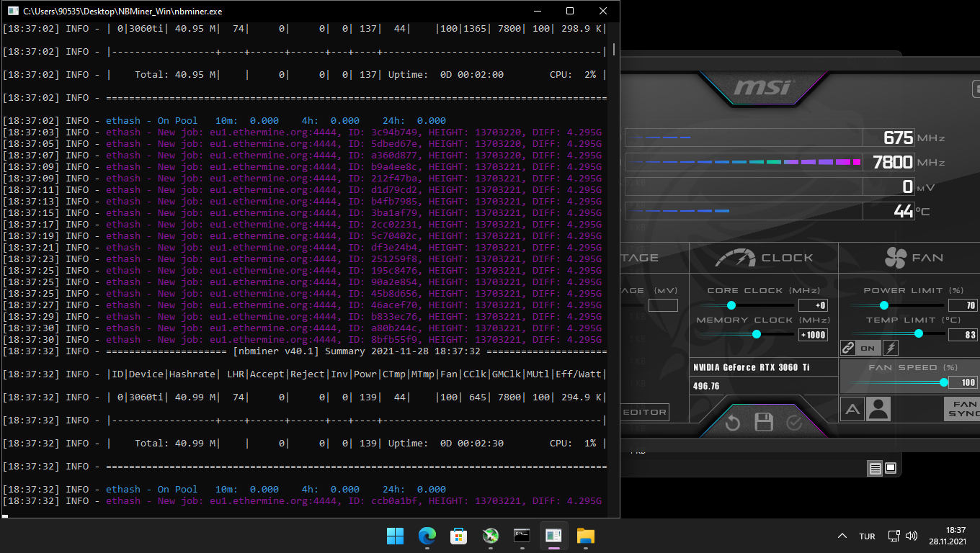Click the Fan Sync button
Screen dimensions: 980x553
coord(962,409)
